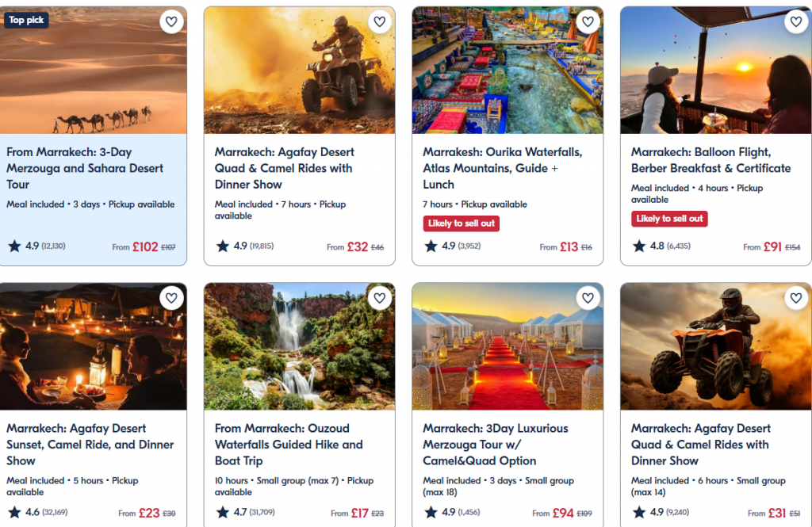Save the 3-Day Merzouga Sahara tour to wishlist
The image size is (812, 527).
(171, 21)
